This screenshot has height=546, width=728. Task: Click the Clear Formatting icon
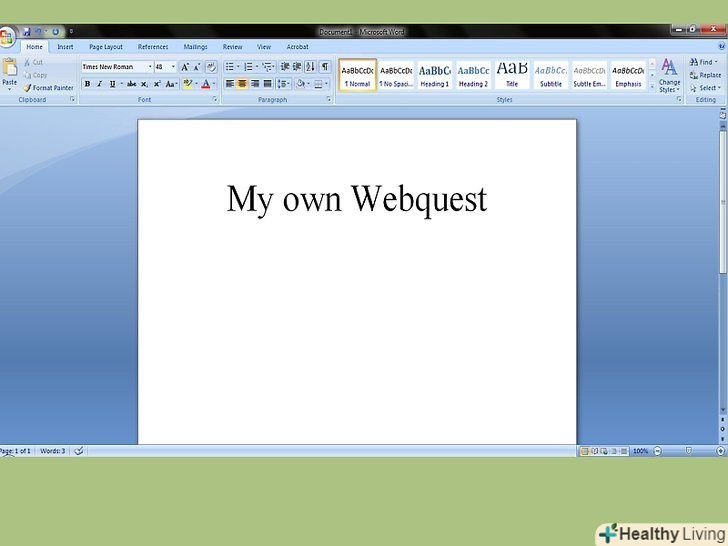click(x=211, y=67)
